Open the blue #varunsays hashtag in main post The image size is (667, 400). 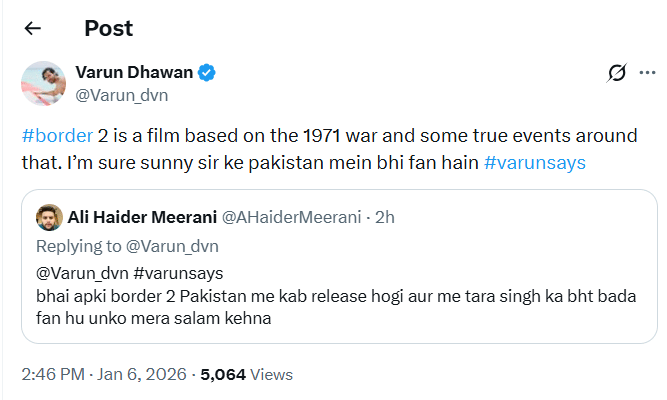pos(535,160)
